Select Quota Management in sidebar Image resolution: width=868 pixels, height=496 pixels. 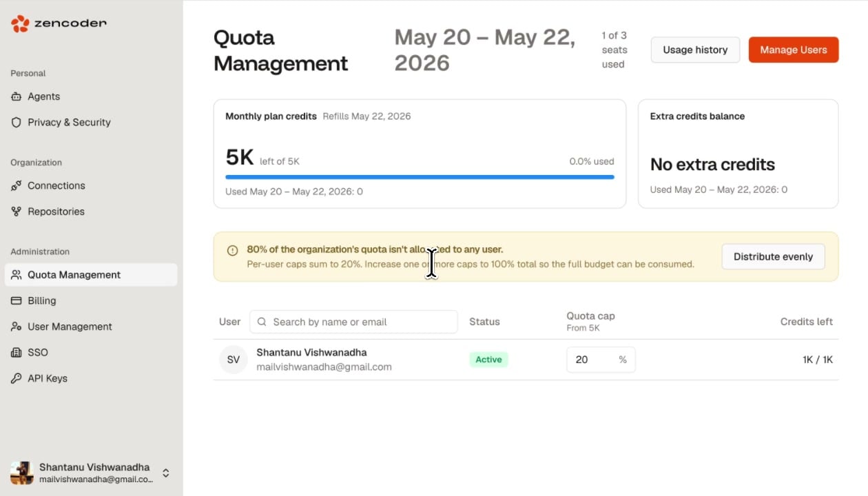point(91,275)
